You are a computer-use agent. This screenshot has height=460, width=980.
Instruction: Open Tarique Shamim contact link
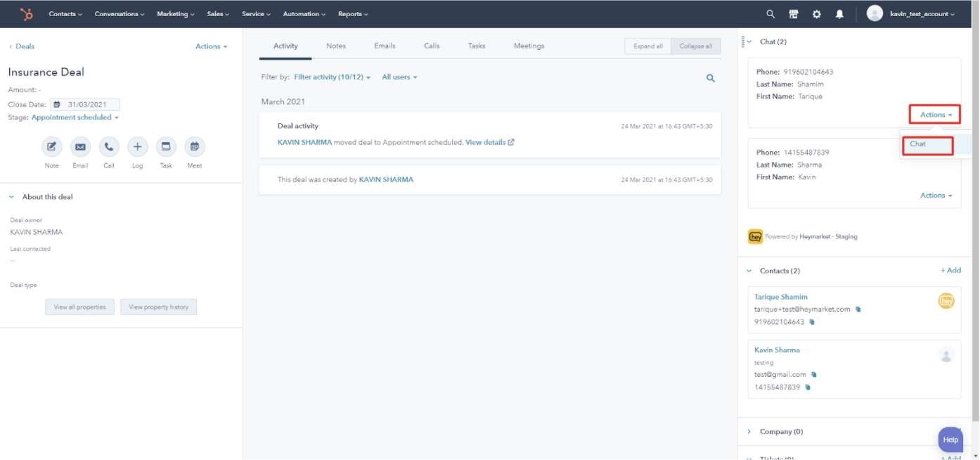781,297
